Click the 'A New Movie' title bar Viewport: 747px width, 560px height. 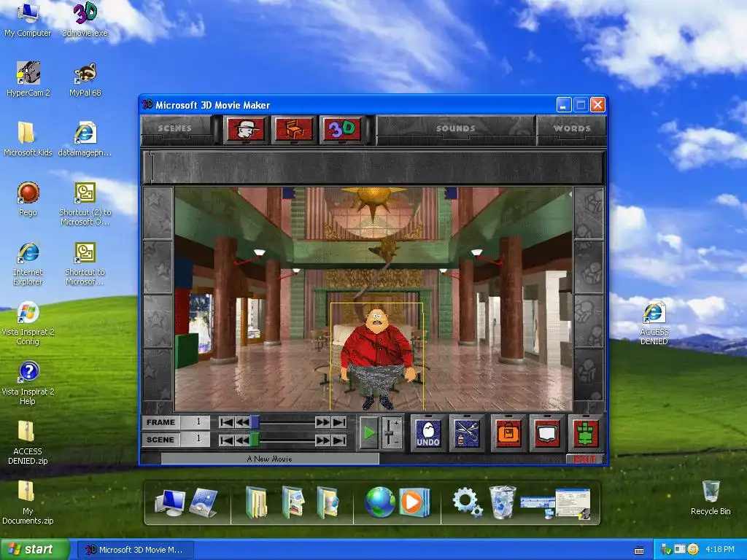coord(270,459)
